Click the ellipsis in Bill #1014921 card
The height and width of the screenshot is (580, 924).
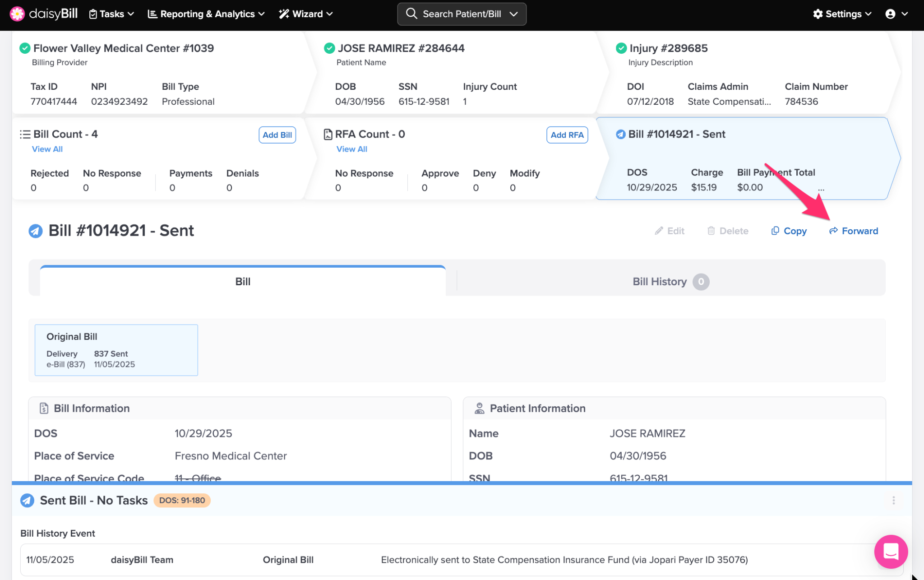tap(821, 189)
